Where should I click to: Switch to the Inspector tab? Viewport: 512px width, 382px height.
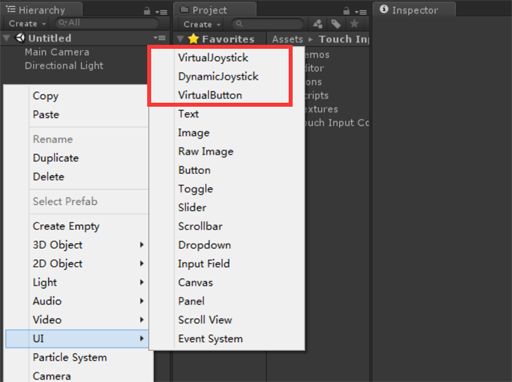(415, 10)
